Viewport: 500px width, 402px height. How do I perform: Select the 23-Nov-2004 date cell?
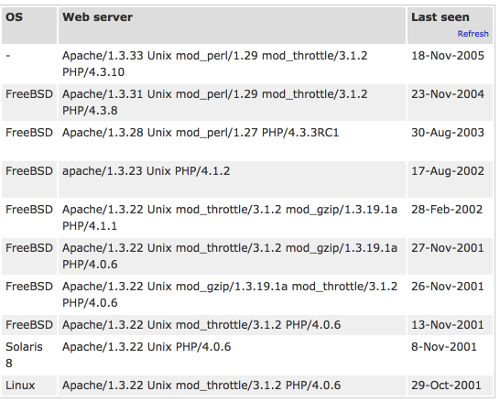click(448, 94)
